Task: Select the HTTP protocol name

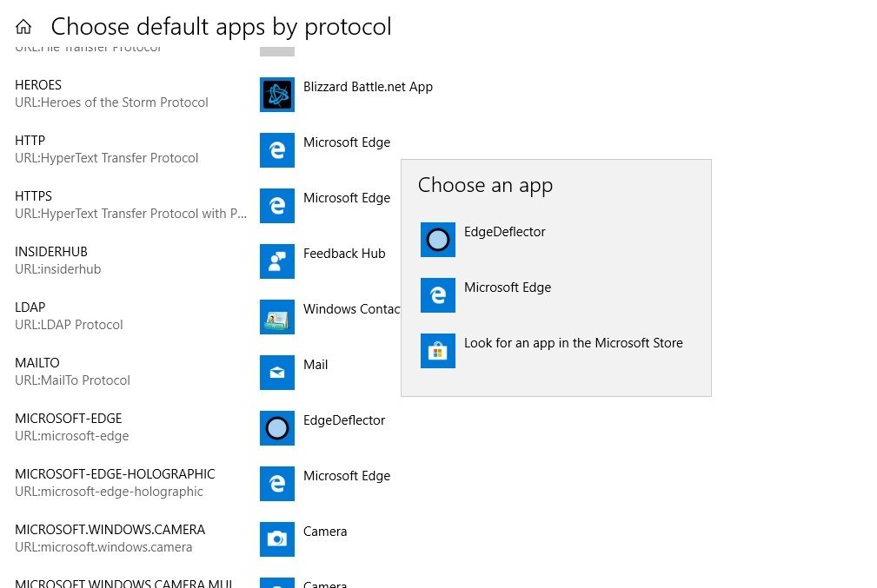Action: click(30, 141)
